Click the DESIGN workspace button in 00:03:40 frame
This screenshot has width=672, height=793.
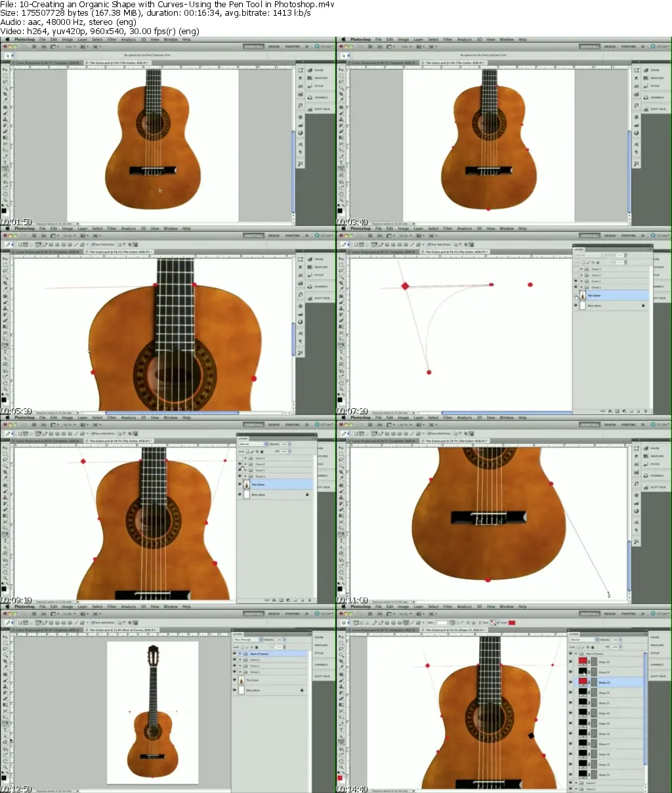610,47
